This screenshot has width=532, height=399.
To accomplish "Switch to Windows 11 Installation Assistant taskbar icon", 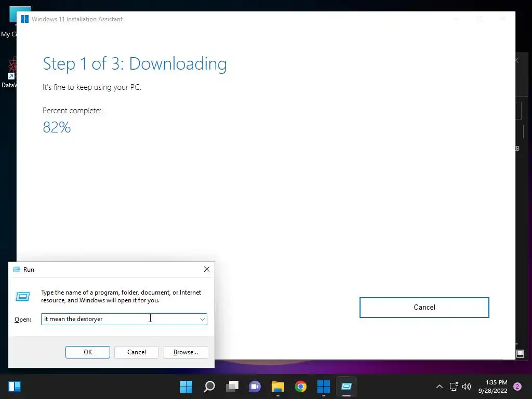I will click(323, 387).
